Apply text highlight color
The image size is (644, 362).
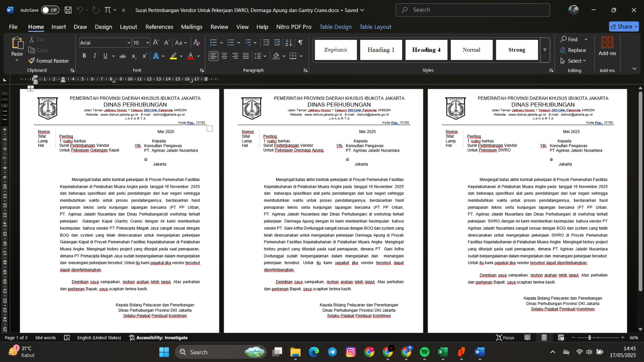click(173, 56)
